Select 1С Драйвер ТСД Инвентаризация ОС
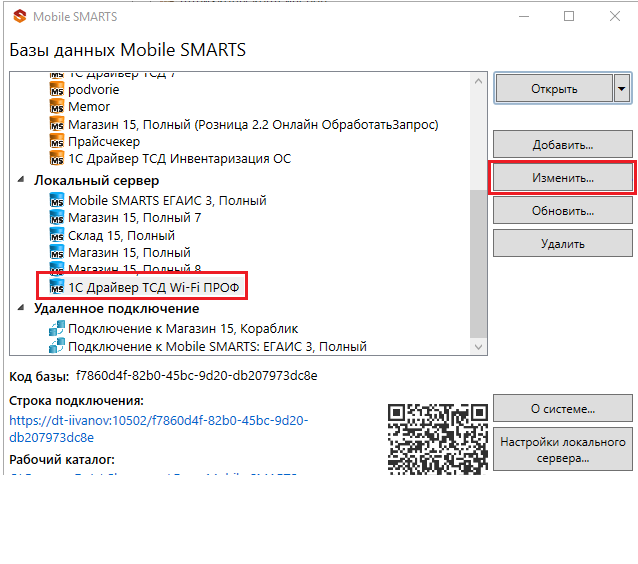 [179, 158]
